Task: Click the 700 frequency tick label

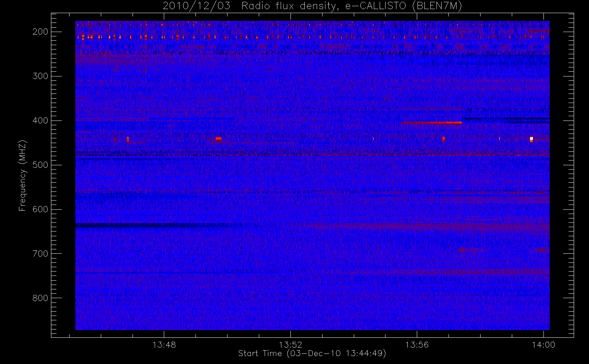Action: pyautogui.click(x=40, y=254)
